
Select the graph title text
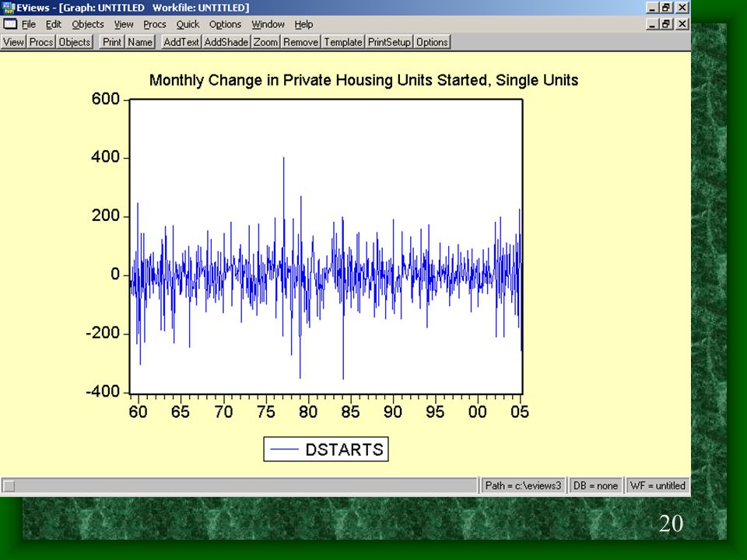click(363, 80)
